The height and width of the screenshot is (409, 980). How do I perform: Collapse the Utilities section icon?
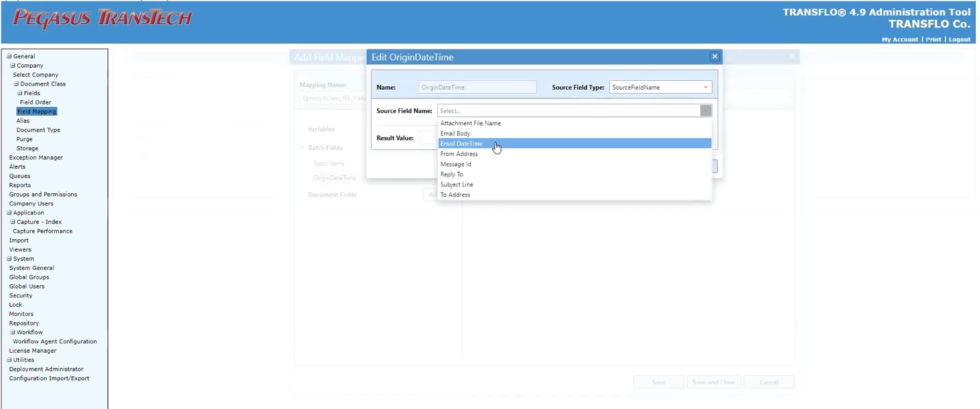pyautogui.click(x=9, y=360)
